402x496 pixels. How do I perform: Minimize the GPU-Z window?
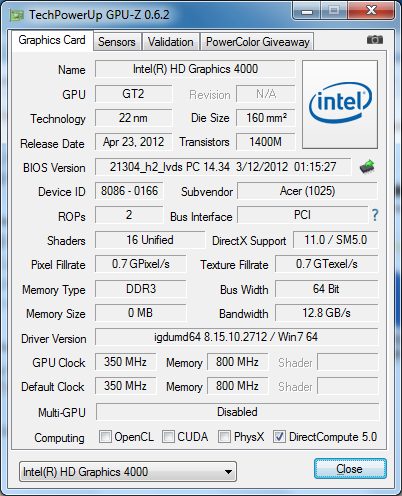307,12
